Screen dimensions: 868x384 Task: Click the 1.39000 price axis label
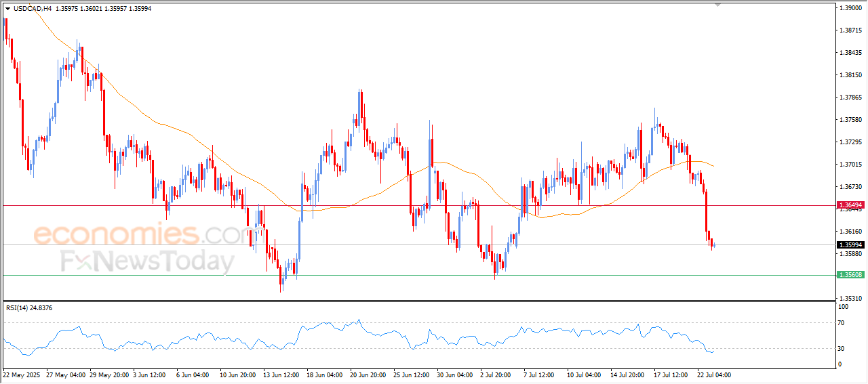pos(851,8)
